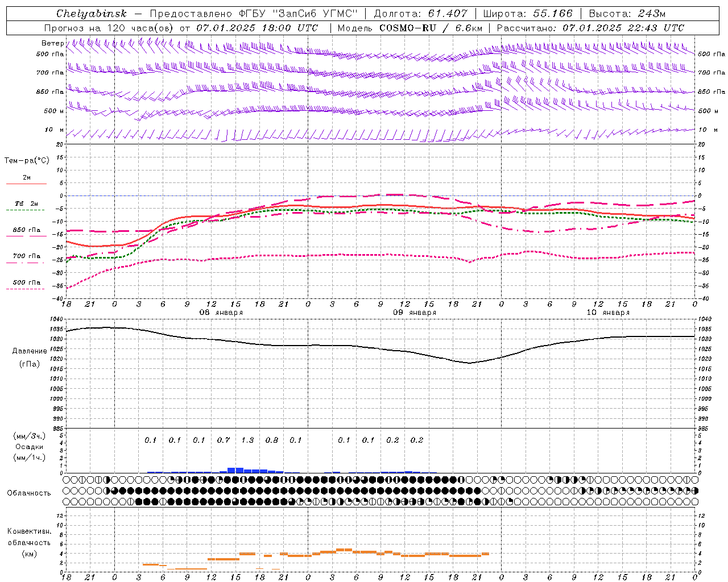
Task: Select the Td 2м legend entry
Action: pyautogui.click(x=26, y=203)
